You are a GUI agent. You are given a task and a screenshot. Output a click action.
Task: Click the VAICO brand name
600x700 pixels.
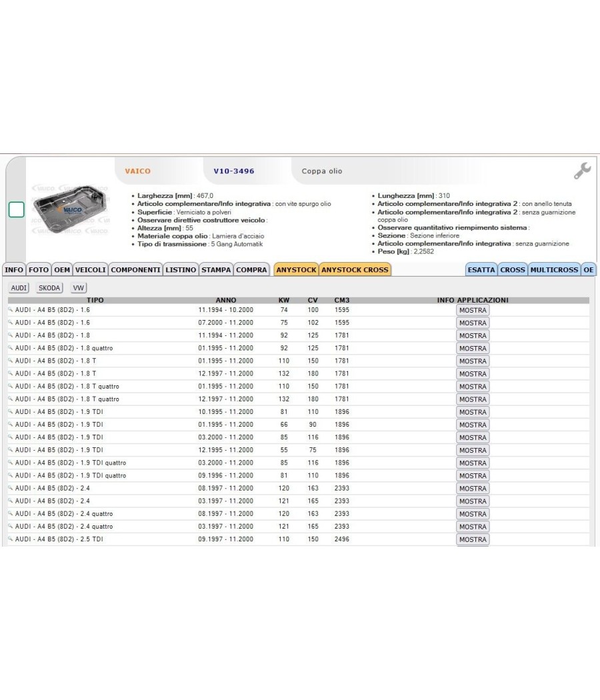(137, 171)
